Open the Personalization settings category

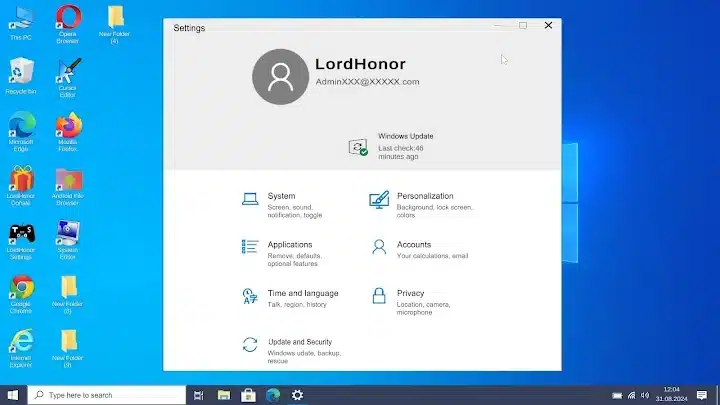point(422,205)
